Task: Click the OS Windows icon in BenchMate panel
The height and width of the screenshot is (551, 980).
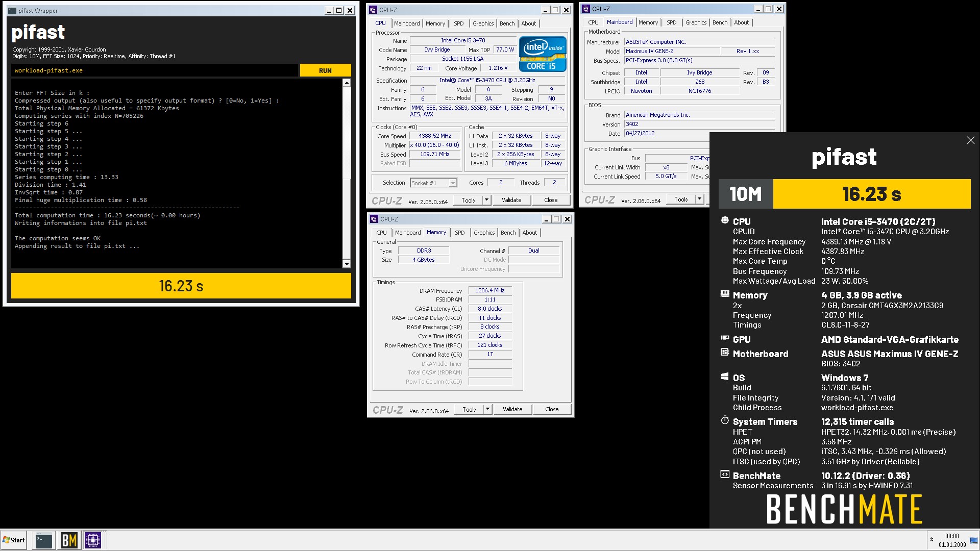Action: pos(725,376)
